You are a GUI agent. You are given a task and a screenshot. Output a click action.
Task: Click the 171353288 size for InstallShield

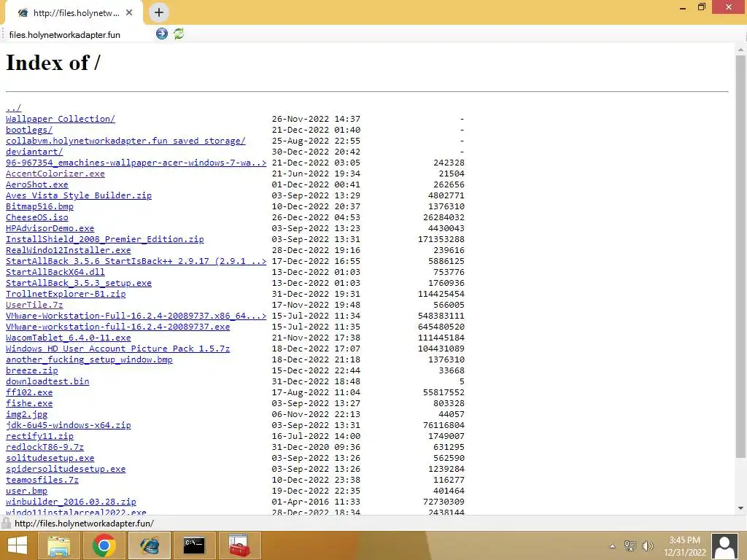(x=441, y=239)
